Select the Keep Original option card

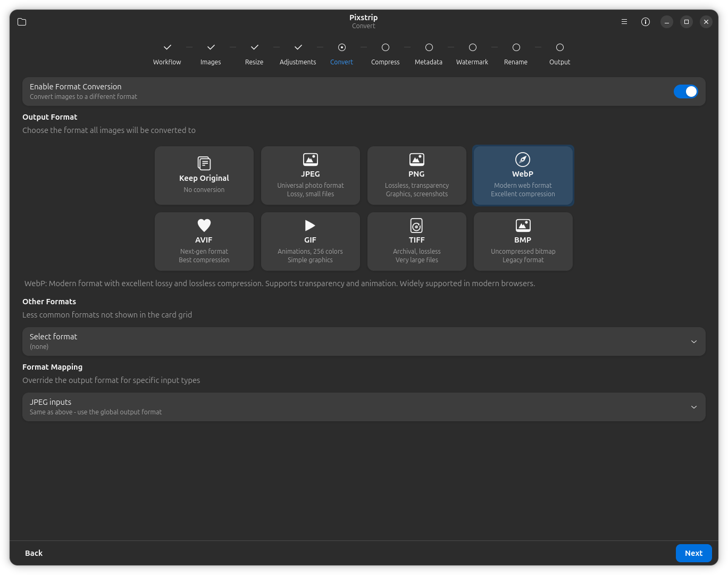[204, 176]
